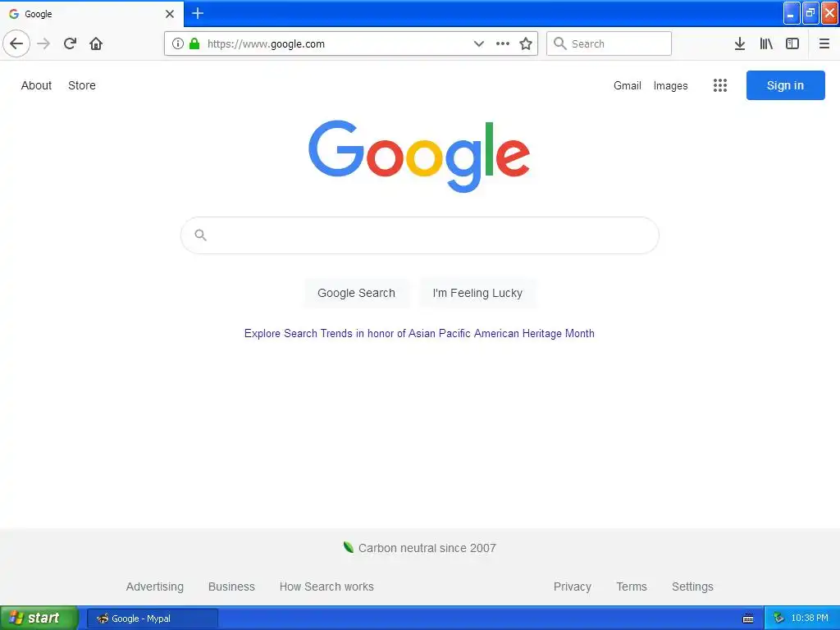
Task: Click the magnifier icon inside Google search box
Action: tap(200, 235)
